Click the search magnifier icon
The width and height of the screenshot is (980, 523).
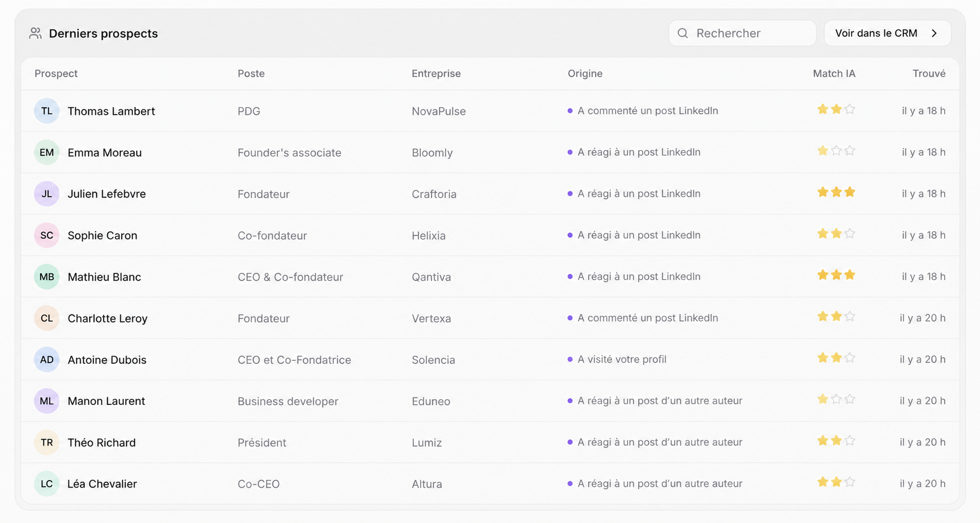(x=683, y=33)
